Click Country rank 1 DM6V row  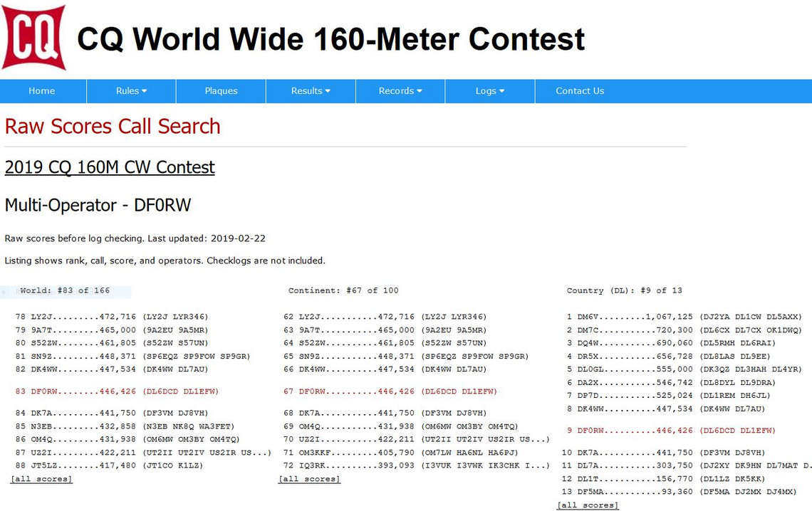(x=684, y=317)
